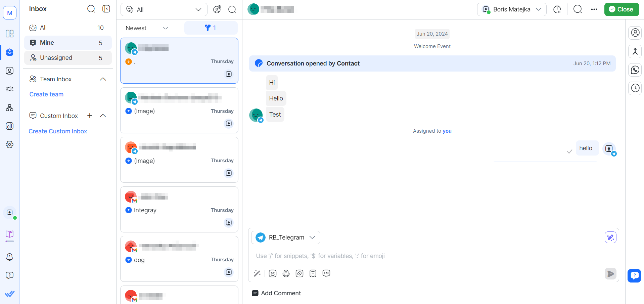Click the emoji picker icon in composer

pyautogui.click(x=273, y=273)
